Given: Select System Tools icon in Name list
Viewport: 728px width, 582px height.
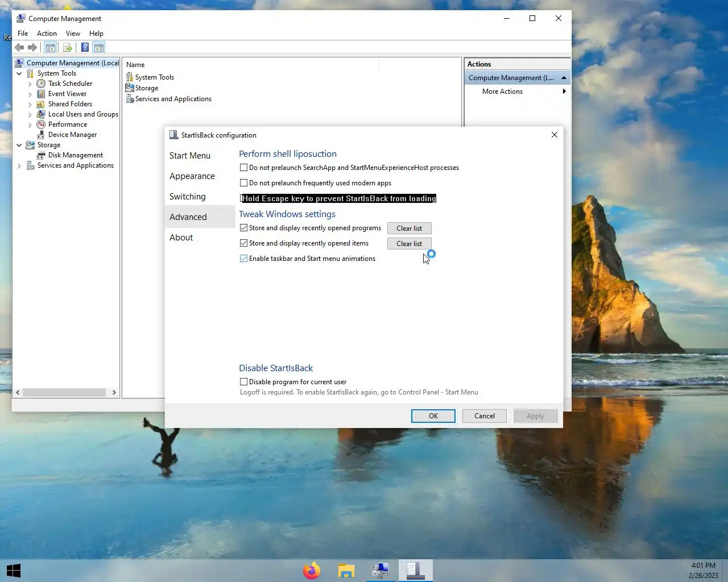Looking at the screenshot, I should point(130,77).
